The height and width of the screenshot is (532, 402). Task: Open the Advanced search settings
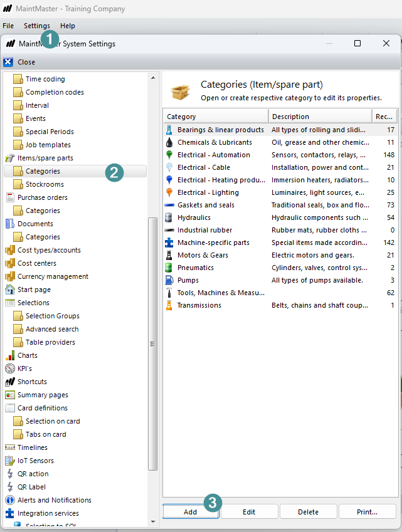[x=52, y=329]
